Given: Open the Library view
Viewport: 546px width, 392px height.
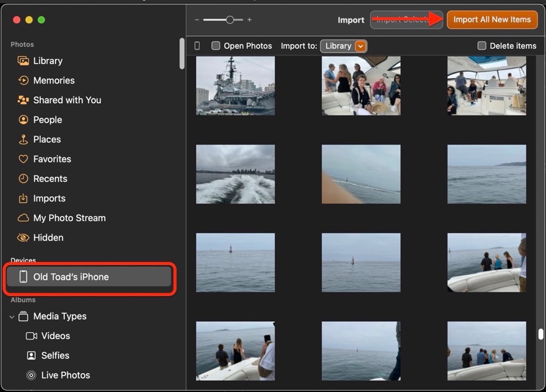Looking at the screenshot, I should tap(48, 61).
